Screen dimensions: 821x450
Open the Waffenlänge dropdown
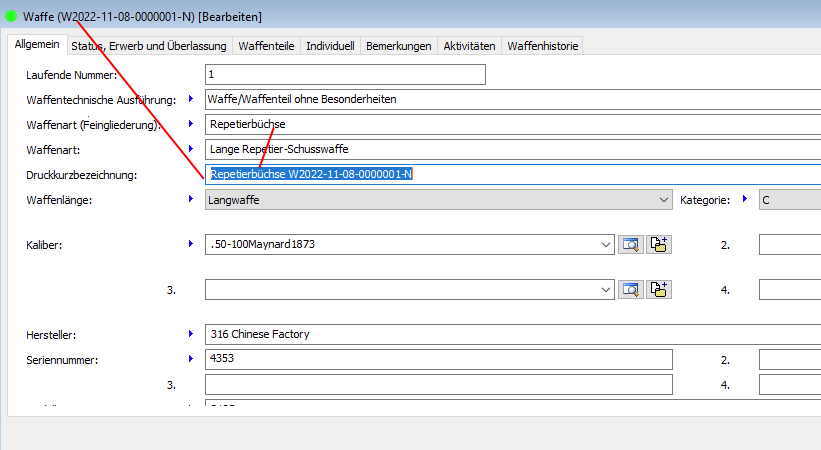click(664, 200)
